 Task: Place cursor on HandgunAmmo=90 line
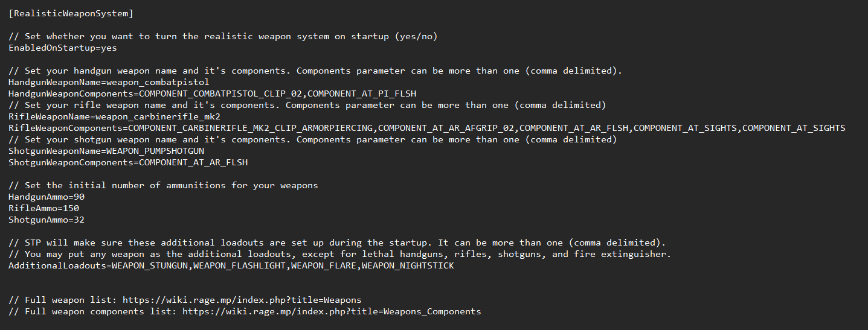pos(47,197)
